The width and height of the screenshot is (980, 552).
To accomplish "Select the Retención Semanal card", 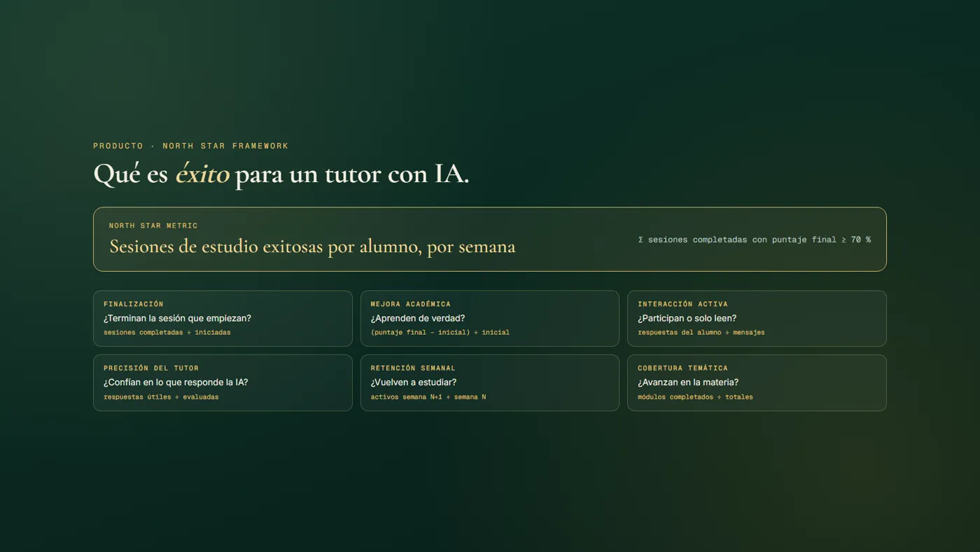I will pos(490,382).
